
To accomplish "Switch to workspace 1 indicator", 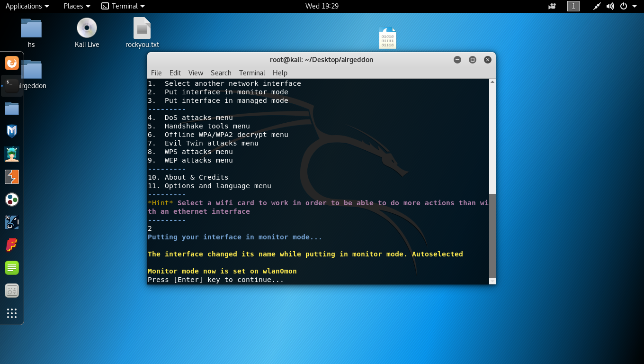I will click(573, 6).
